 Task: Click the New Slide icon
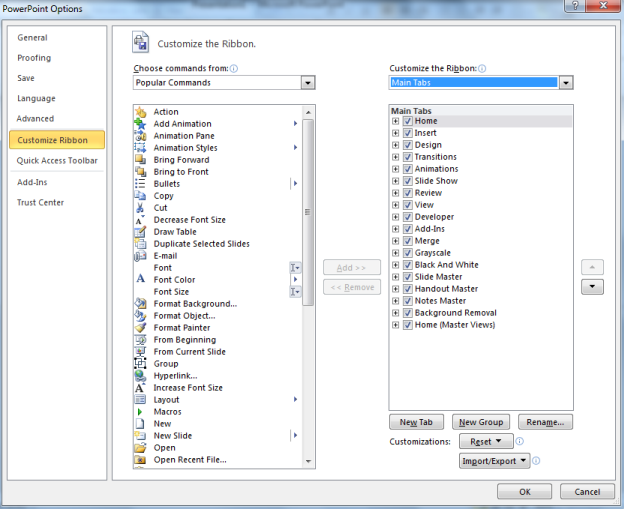pyautogui.click(x=140, y=435)
